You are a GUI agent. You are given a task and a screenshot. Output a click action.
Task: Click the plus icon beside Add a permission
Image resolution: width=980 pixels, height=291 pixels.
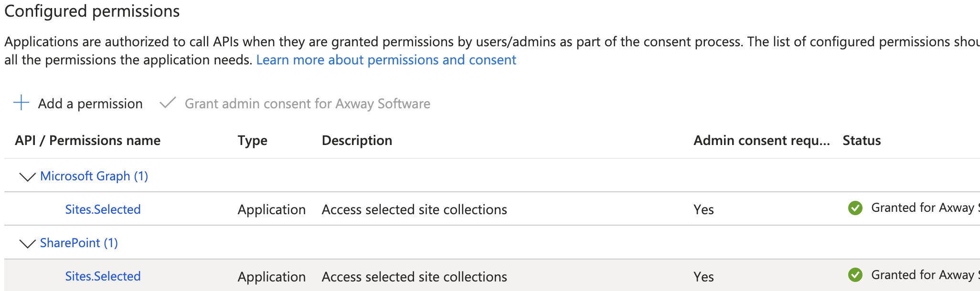(21, 103)
